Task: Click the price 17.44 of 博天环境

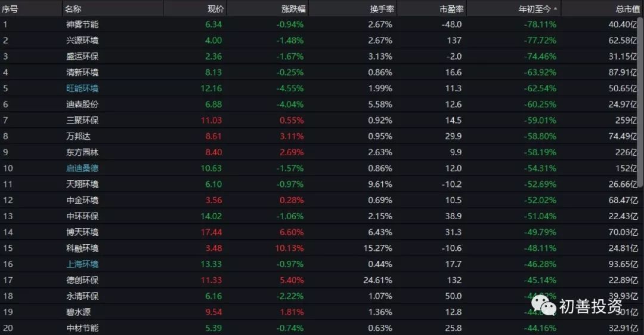Action: pyautogui.click(x=211, y=232)
